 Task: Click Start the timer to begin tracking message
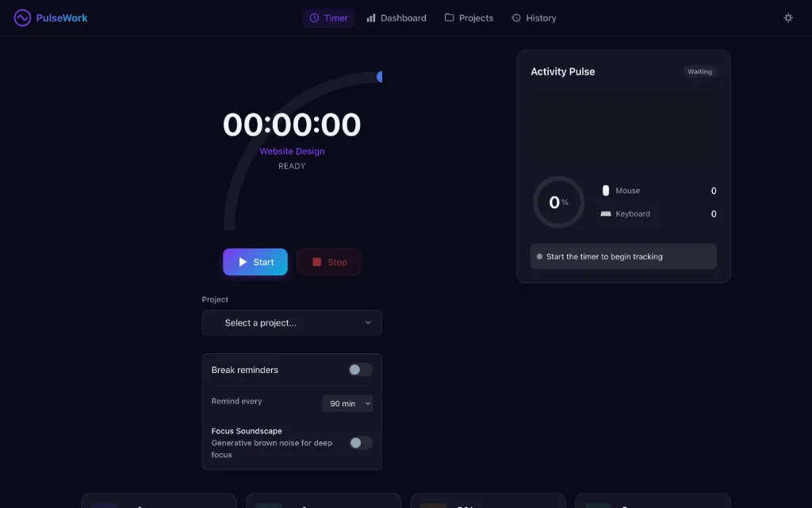[623, 256]
